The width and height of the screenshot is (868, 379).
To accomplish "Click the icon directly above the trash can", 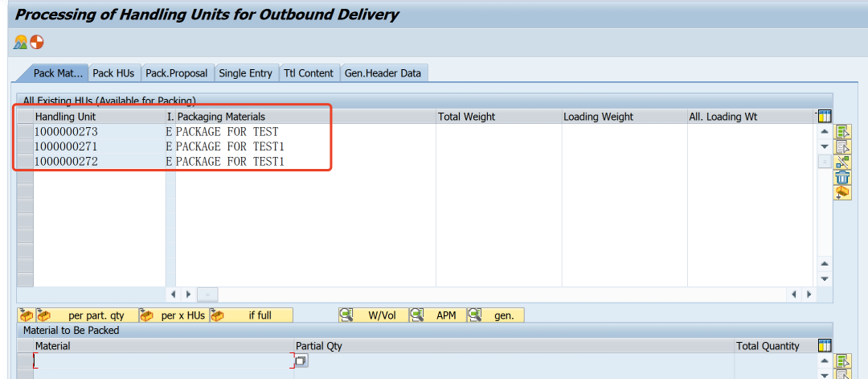I will point(842,163).
